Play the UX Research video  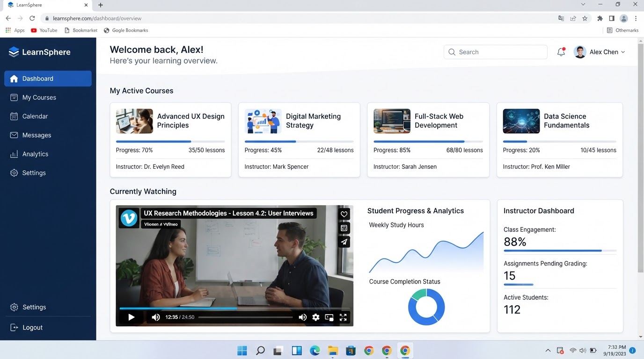click(131, 317)
